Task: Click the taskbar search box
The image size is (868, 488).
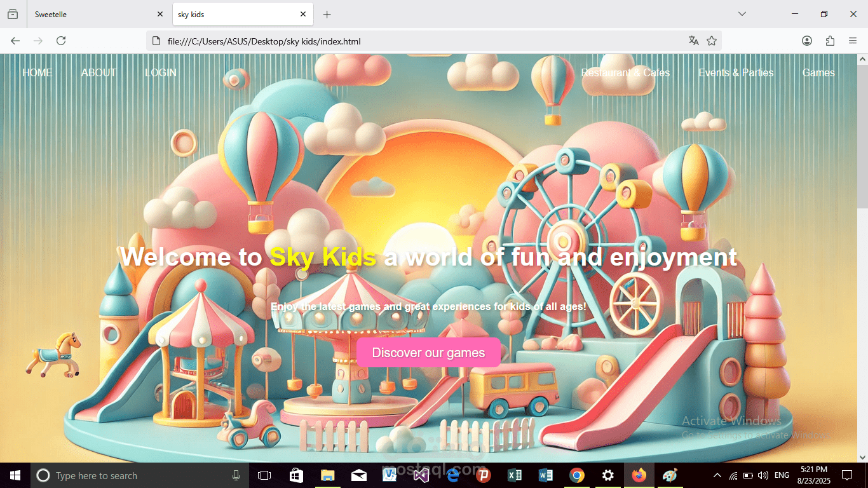Action: click(140, 475)
